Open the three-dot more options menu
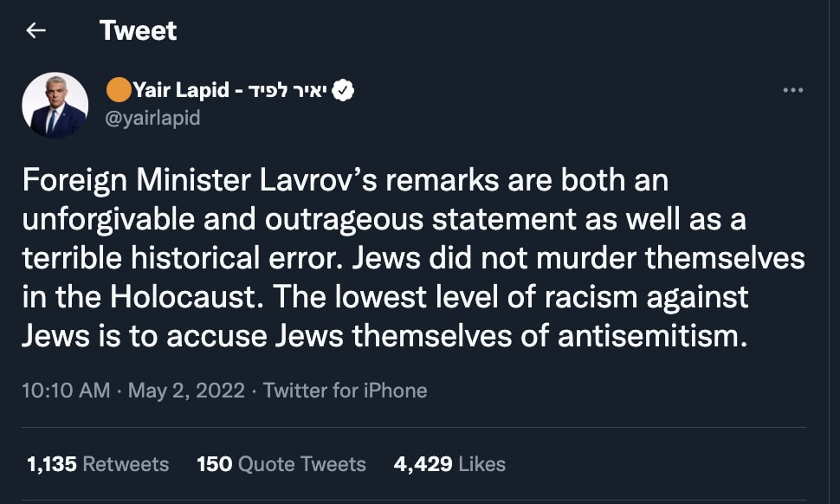This screenshot has height=504, width=840. pos(793,90)
